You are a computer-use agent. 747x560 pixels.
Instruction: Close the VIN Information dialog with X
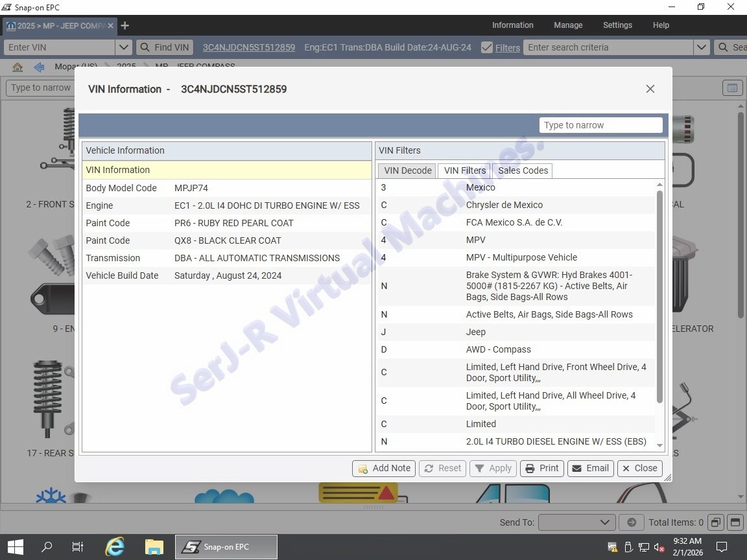click(x=650, y=89)
